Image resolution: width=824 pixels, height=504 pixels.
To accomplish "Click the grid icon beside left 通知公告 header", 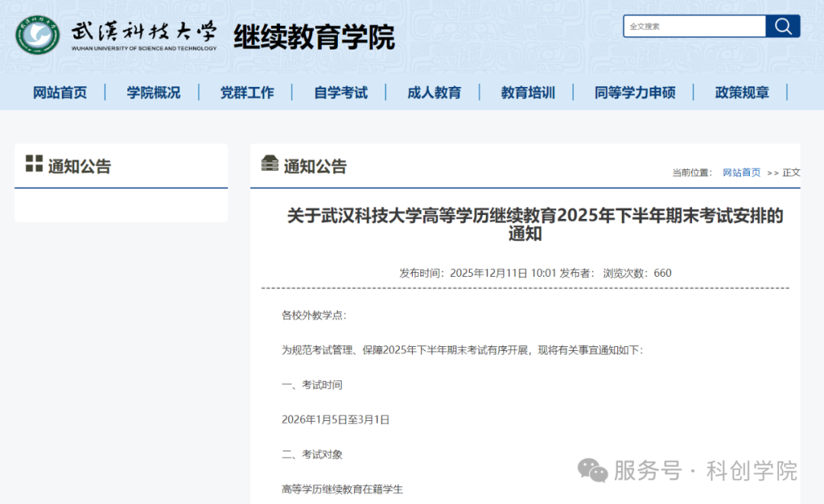I will 32,162.
